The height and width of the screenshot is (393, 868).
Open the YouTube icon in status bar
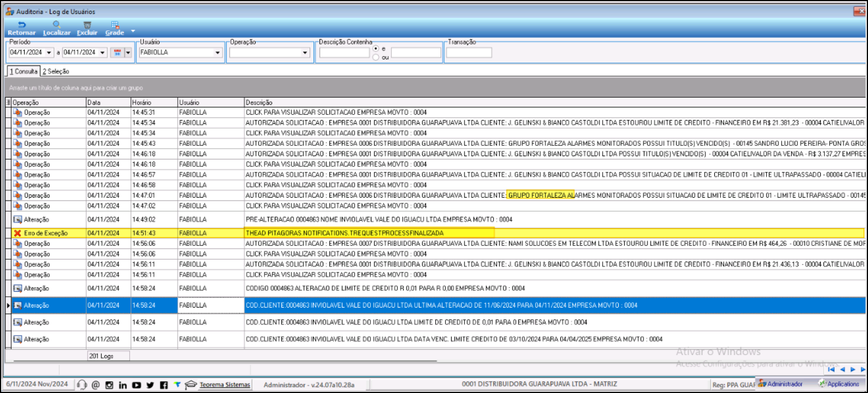136,385
